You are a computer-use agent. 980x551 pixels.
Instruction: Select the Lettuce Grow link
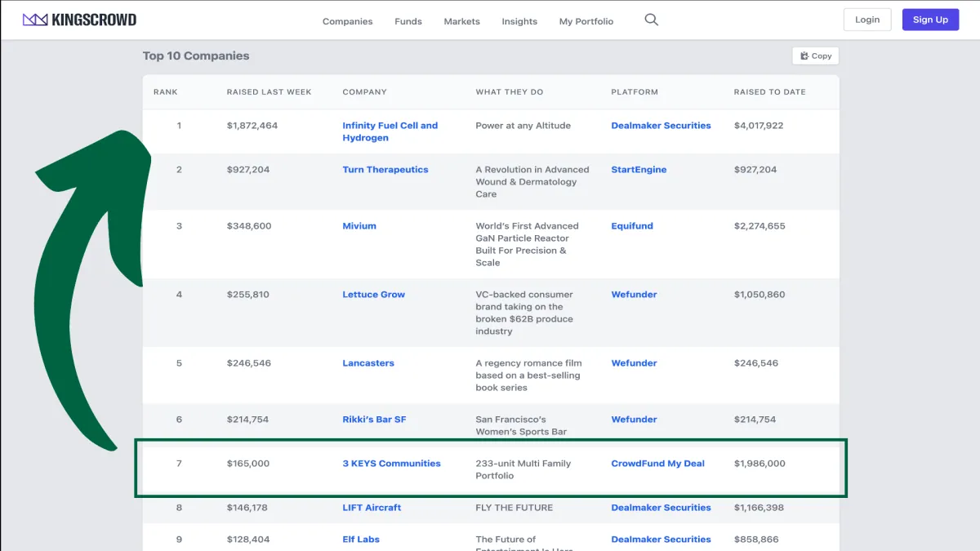coord(373,295)
